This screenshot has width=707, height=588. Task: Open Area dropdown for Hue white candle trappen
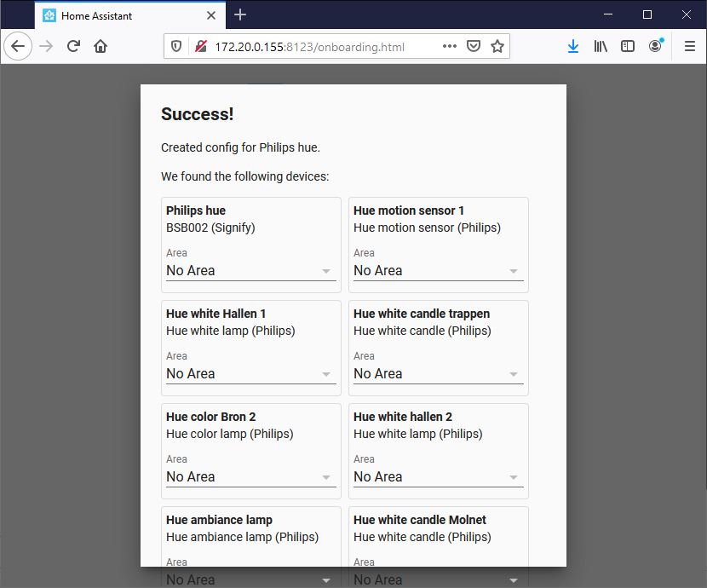click(x=439, y=374)
